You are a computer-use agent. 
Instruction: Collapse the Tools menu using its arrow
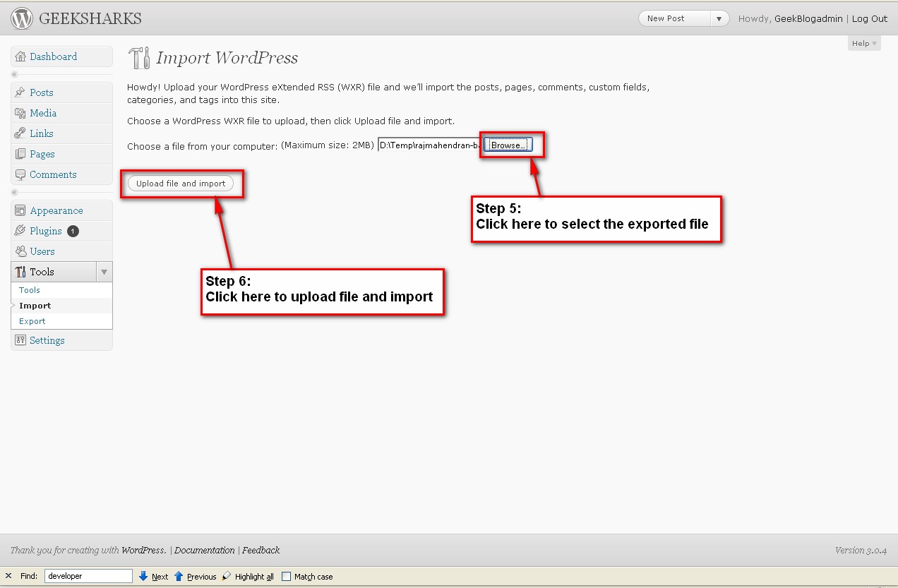[104, 272]
